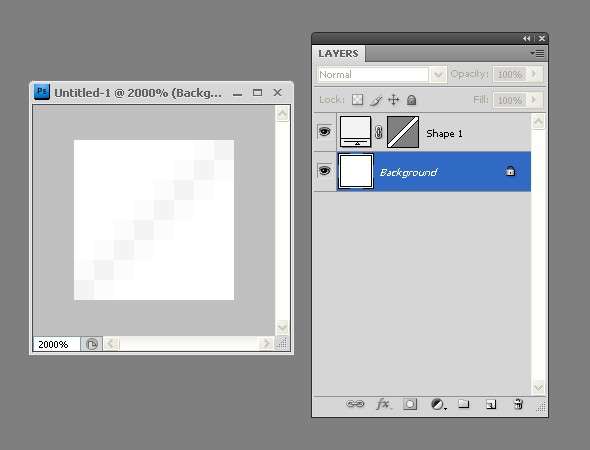This screenshot has width=590, height=450.
Task: Click the link layers icon at panel bottom
Action: (355, 404)
